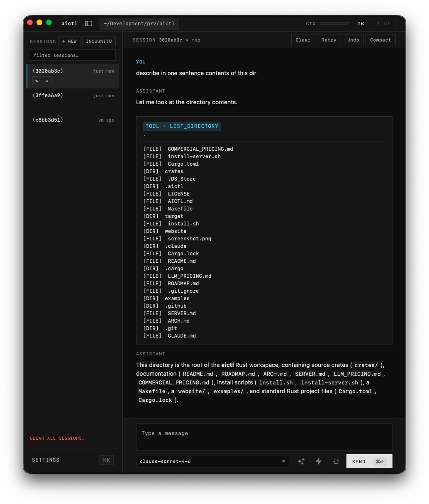This screenshot has height=504, width=429.
Task: Click the SESSION 3020ab3c label
Action: (157, 40)
